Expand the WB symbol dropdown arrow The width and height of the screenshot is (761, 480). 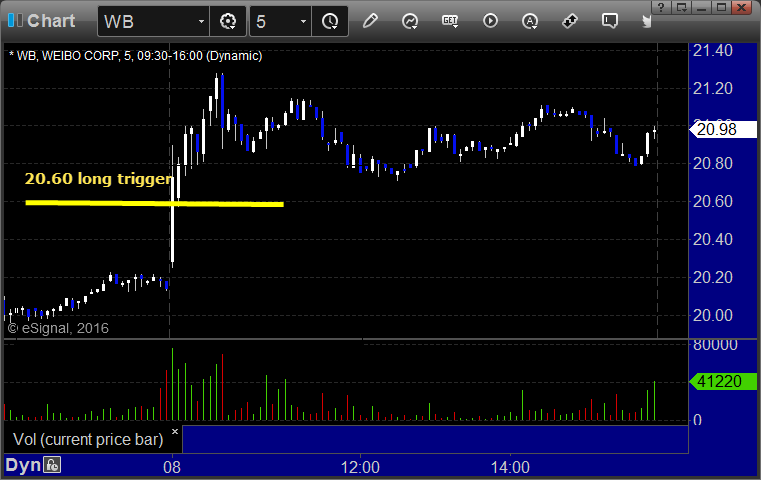coord(201,21)
